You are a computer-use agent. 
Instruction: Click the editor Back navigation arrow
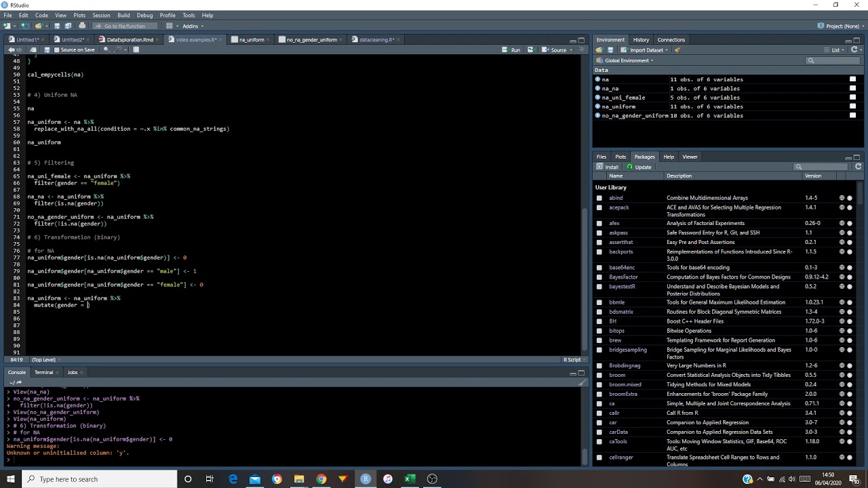[11, 50]
